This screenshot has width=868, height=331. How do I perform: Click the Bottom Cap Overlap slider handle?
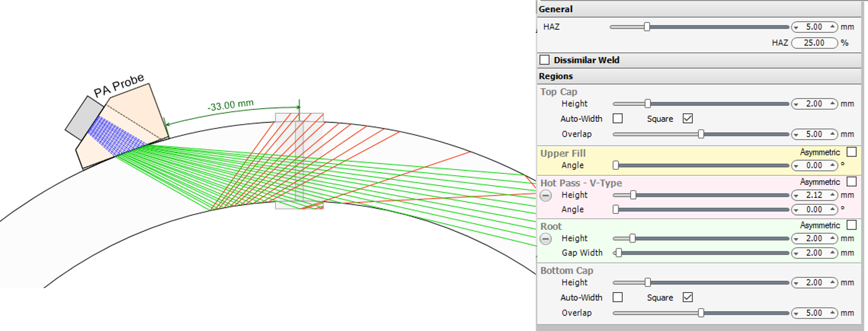701,313
